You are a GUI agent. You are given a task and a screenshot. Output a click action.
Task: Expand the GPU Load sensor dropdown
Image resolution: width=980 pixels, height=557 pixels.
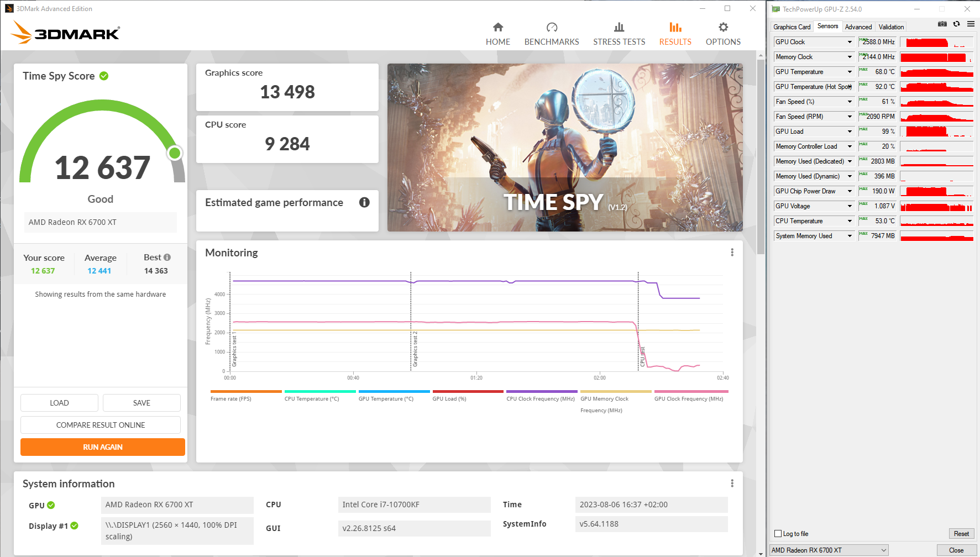[x=850, y=132]
